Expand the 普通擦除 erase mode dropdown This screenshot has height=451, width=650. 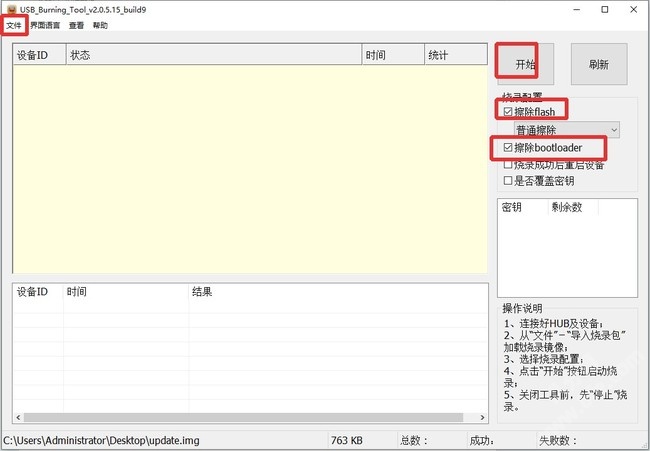[567, 130]
